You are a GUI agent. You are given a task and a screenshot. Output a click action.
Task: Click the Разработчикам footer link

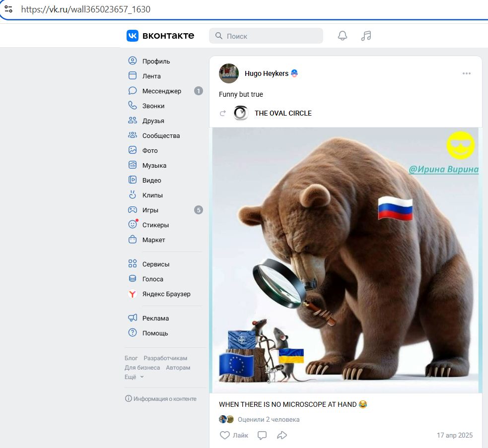coord(165,358)
